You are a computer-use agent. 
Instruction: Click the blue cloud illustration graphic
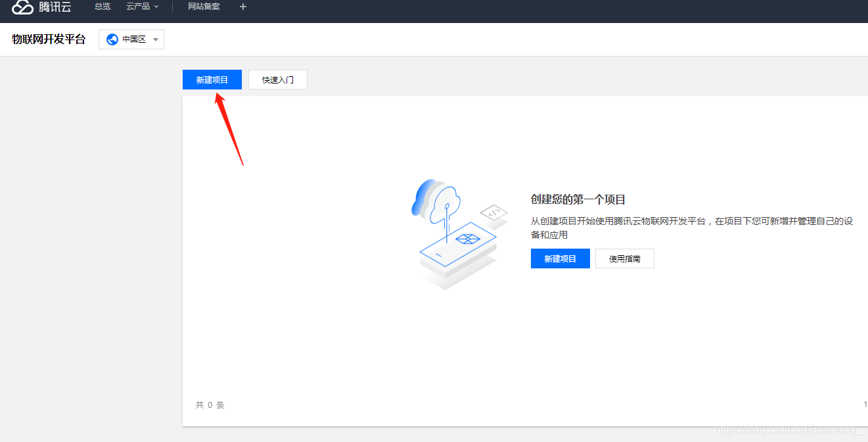pyautogui.click(x=427, y=197)
